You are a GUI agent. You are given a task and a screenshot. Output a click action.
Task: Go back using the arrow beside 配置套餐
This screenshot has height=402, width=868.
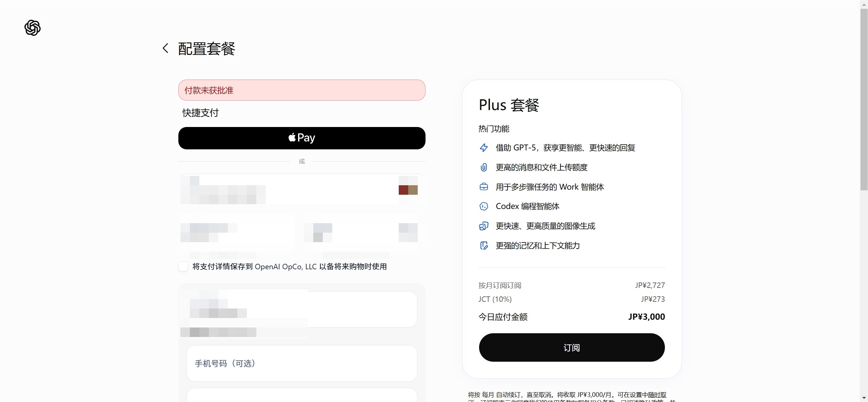pyautogui.click(x=165, y=48)
